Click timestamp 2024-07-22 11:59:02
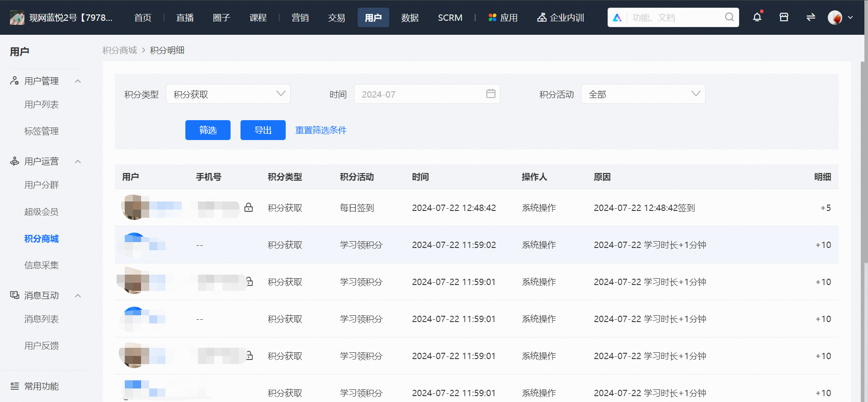 click(454, 245)
